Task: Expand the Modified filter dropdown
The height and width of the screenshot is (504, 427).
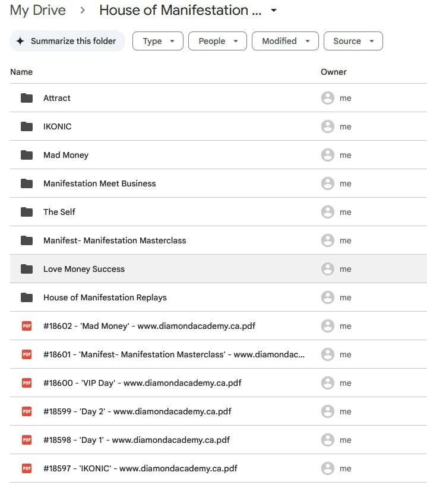Action: tap(285, 41)
